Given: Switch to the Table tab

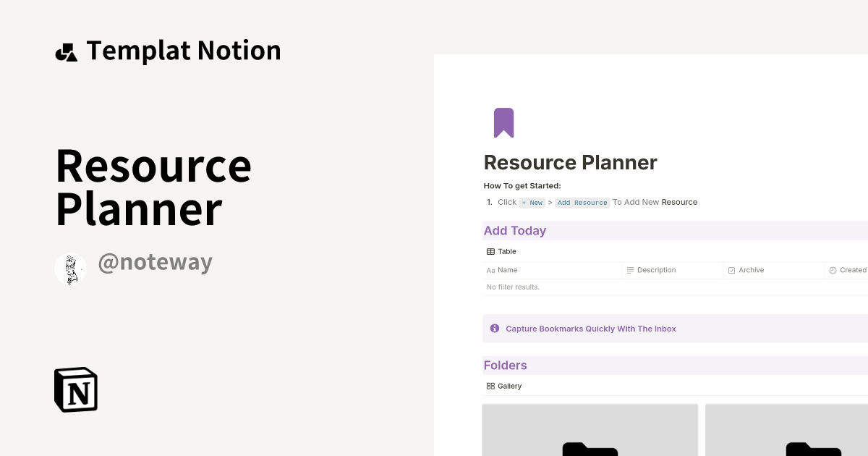Looking at the screenshot, I should tap(502, 251).
